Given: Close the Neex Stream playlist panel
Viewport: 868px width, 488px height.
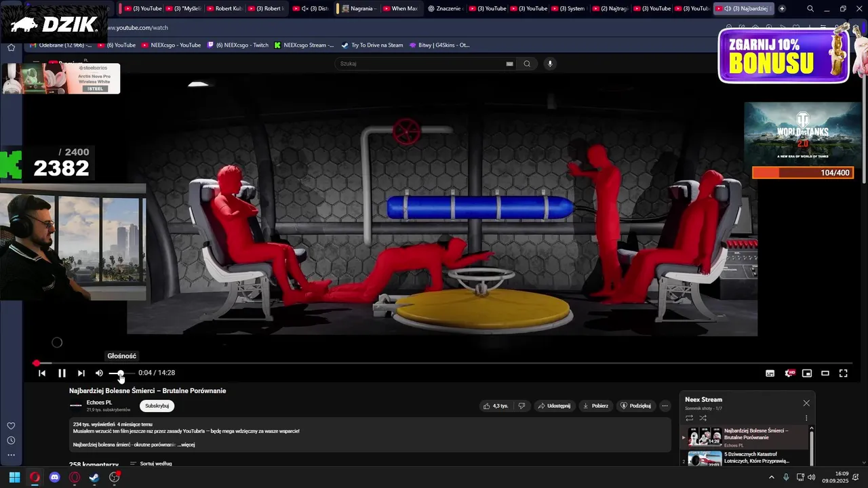Looking at the screenshot, I should point(806,403).
